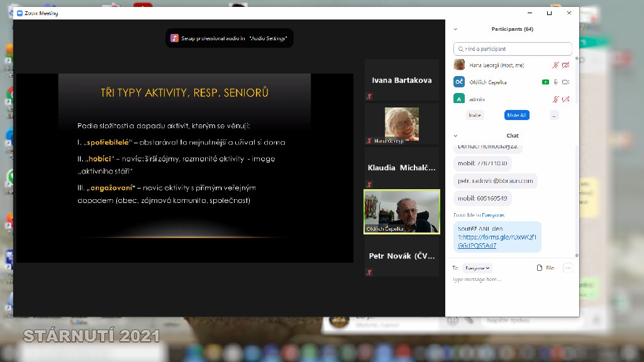Click the Invite button
This screenshot has width=644, height=362.
point(475,115)
